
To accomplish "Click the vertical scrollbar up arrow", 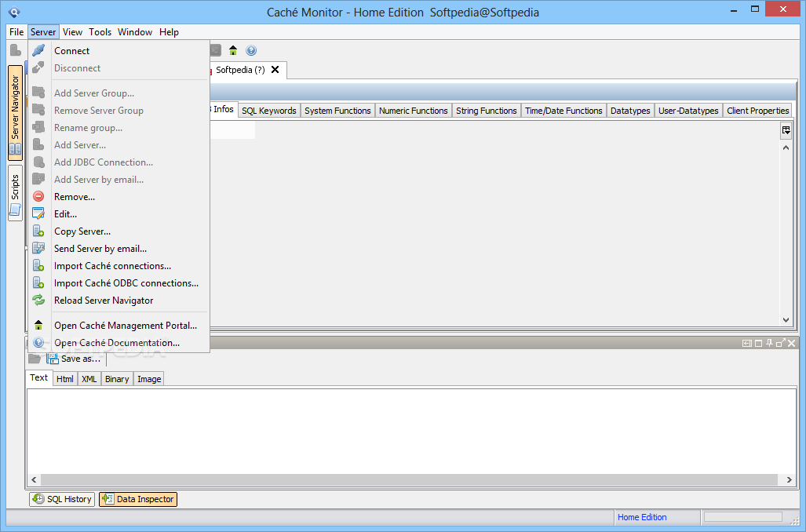I will point(786,148).
